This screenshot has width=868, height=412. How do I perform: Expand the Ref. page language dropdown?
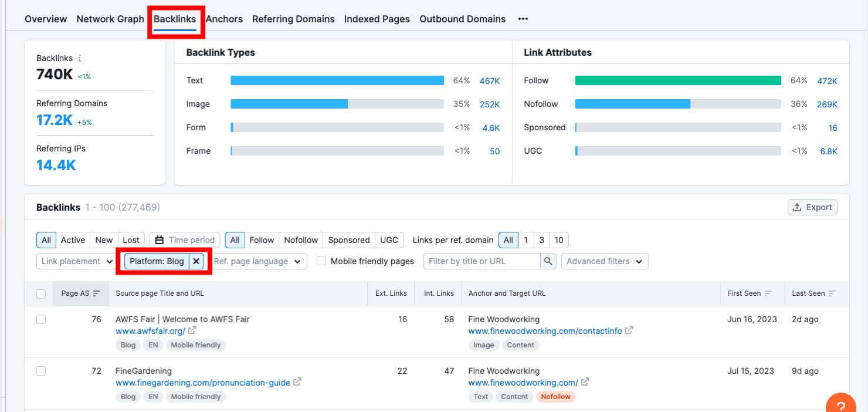259,261
